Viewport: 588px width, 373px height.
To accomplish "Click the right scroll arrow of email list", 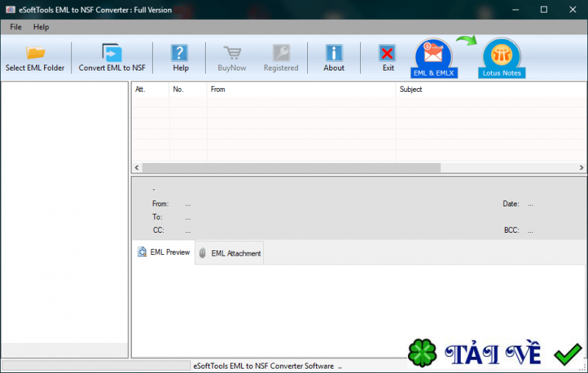I will (581, 167).
